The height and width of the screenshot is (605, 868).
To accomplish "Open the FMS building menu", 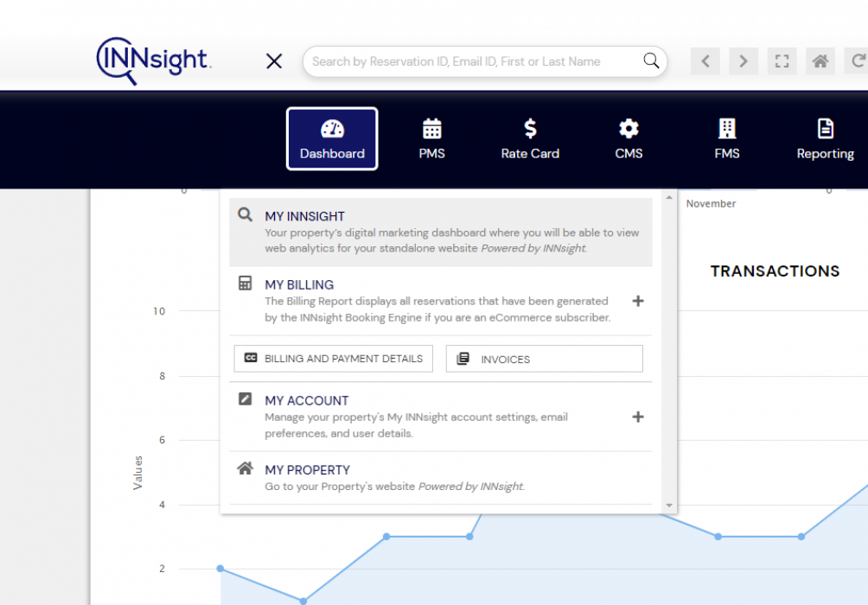I will [x=727, y=139].
